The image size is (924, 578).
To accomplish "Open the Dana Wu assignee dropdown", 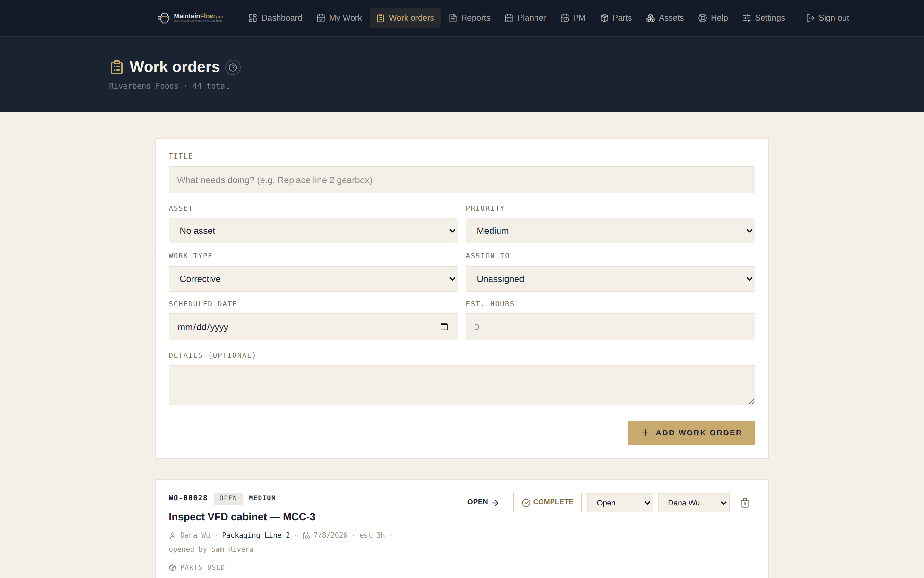I will [x=693, y=503].
